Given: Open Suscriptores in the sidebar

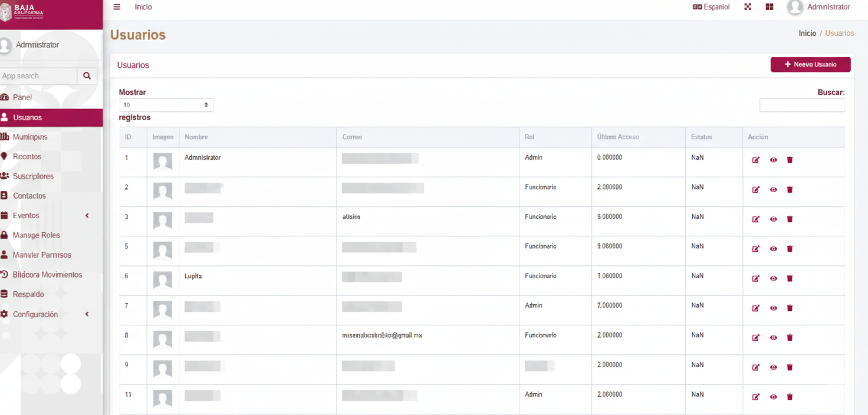Looking at the screenshot, I should 33,176.
